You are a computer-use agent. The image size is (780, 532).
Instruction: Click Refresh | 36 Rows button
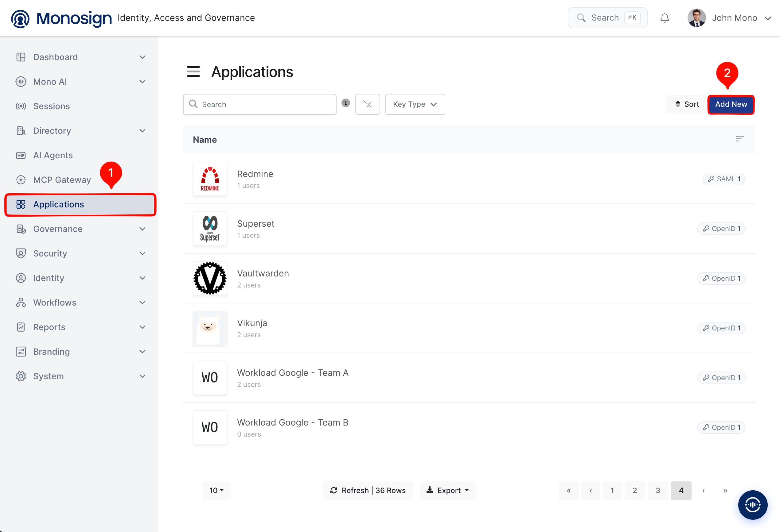tap(368, 491)
